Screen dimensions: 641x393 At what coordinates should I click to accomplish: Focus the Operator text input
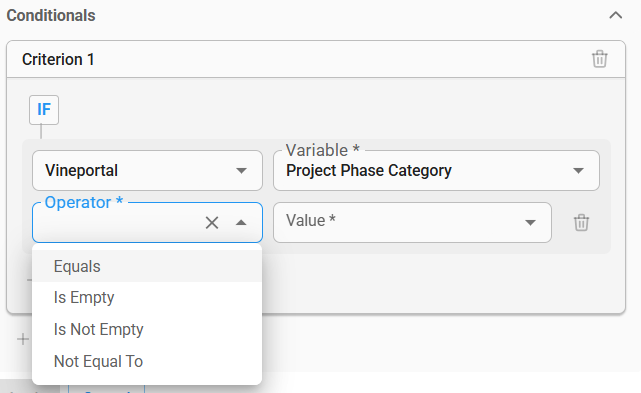[x=119, y=223]
